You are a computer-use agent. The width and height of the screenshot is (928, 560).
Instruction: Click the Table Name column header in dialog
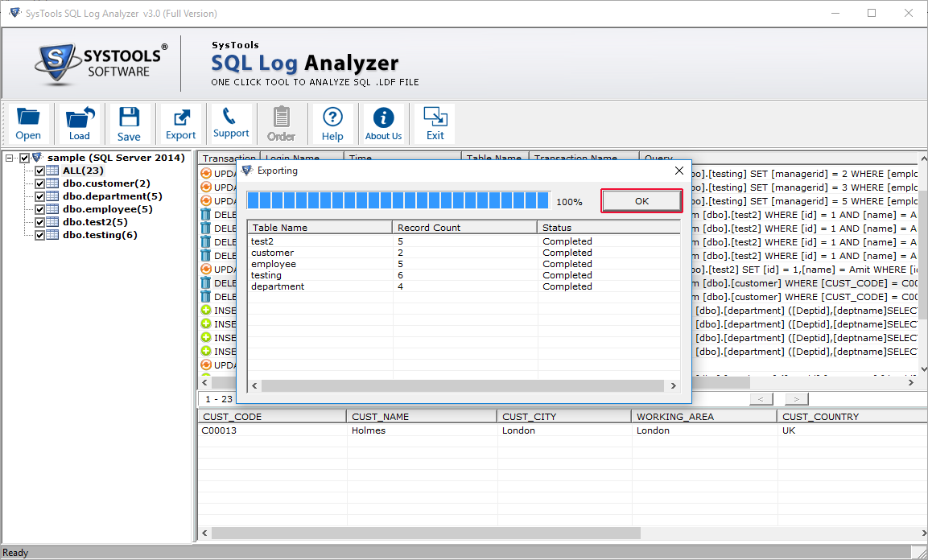click(320, 227)
